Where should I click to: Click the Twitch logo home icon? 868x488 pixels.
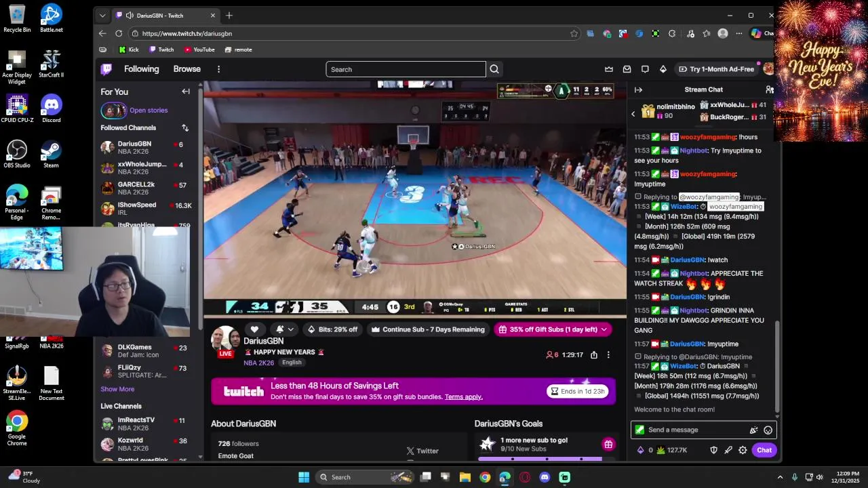106,69
